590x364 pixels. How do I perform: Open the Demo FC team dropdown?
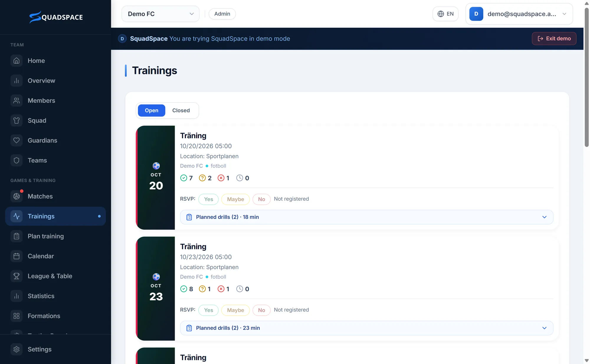tap(160, 14)
